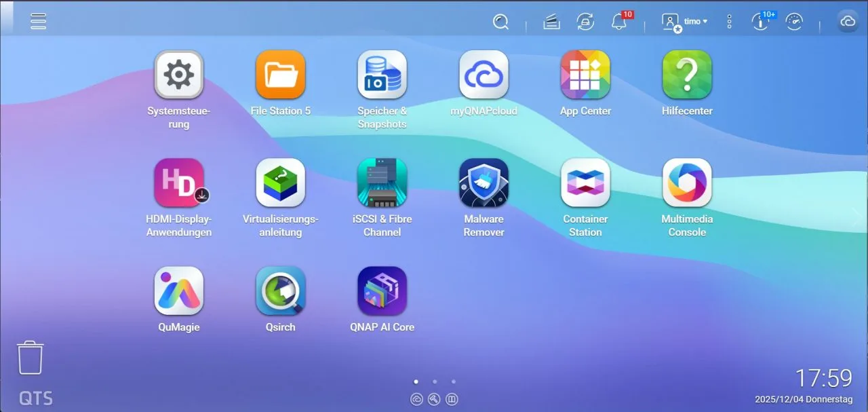Launch the Multimedia Console

pos(687,183)
